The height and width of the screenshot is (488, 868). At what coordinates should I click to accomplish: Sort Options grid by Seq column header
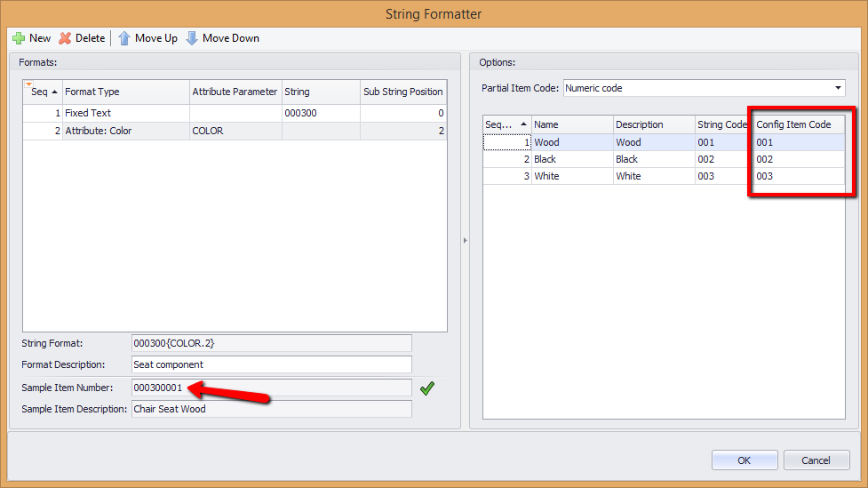[x=506, y=124]
